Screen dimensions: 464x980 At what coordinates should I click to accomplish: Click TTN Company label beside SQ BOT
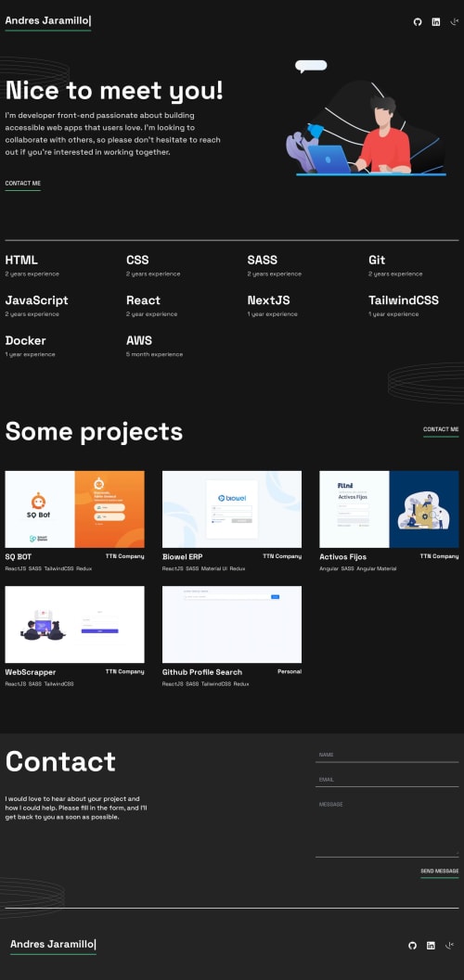click(125, 556)
